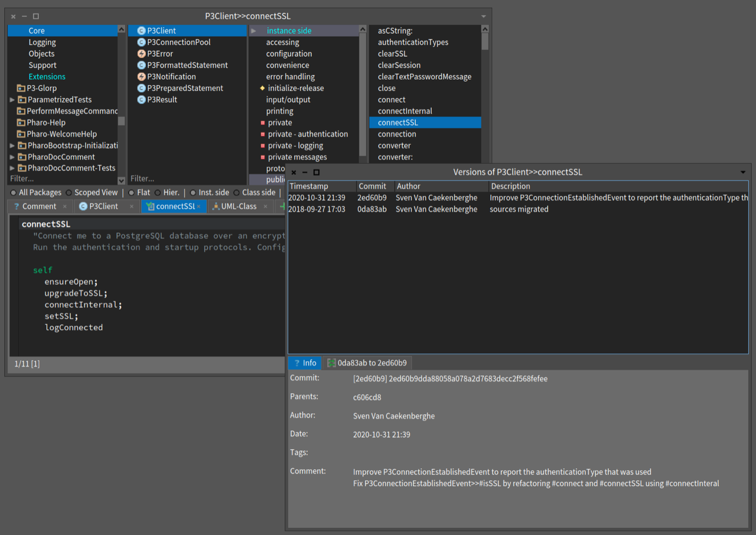The width and height of the screenshot is (756, 535).
Task: Click the class list Filter input field
Action: tap(177, 179)
